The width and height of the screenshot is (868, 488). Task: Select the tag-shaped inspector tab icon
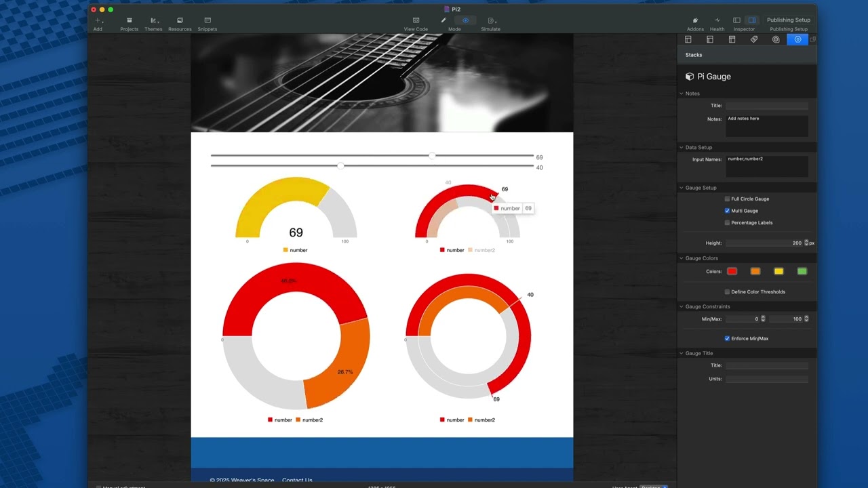(754, 39)
